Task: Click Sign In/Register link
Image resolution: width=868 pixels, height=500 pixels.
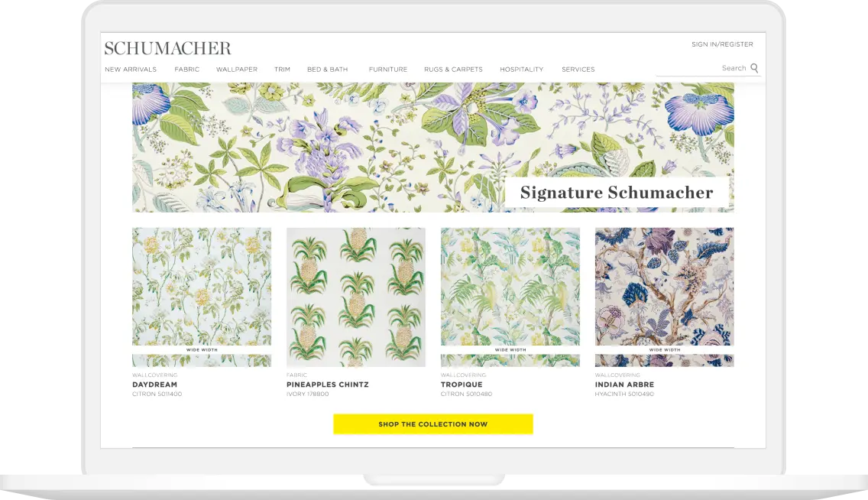Action: [x=722, y=44]
